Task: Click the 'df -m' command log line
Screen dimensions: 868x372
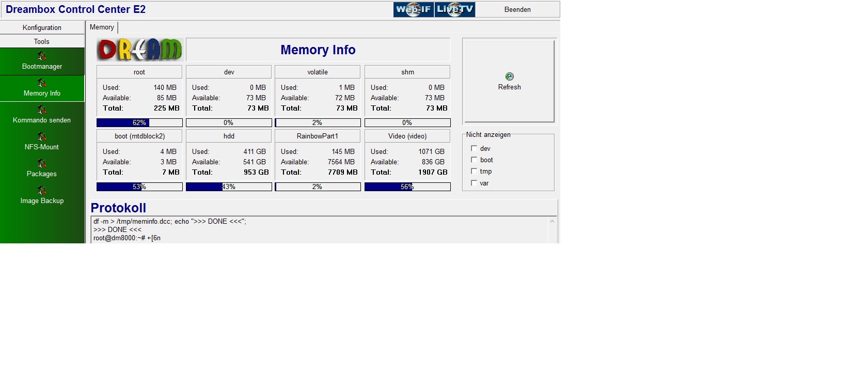Action: click(x=170, y=221)
